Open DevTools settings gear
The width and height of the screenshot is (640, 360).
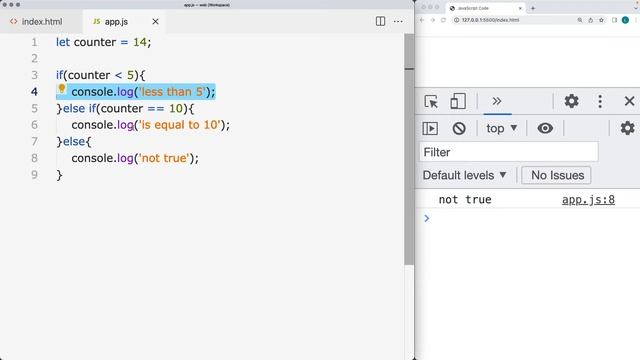pyautogui.click(x=571, y=101)
